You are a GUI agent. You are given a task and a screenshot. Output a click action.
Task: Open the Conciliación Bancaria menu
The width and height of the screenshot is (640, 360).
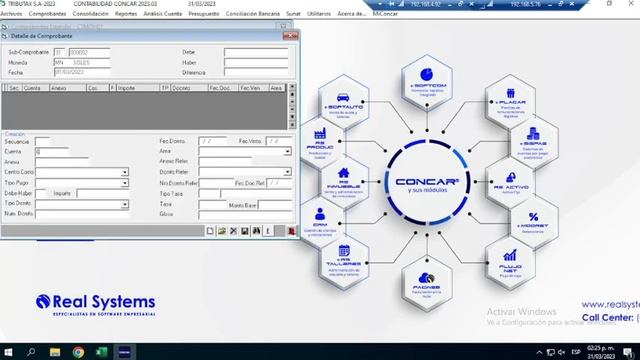pos(253,13)
